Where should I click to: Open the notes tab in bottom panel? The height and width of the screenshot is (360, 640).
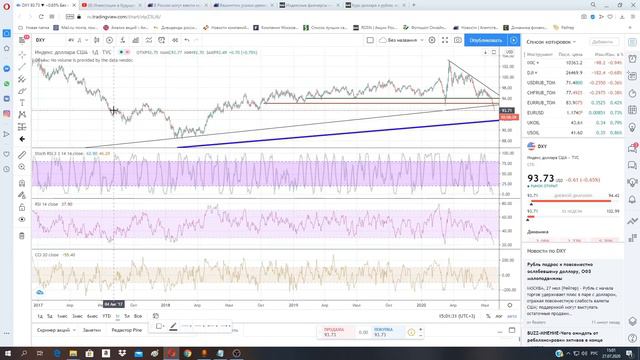92,330
